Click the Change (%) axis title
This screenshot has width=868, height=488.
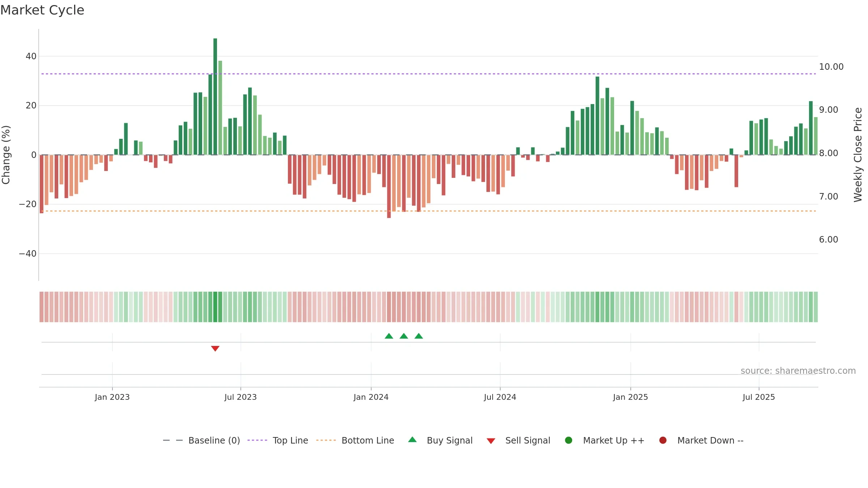[6, 155]
